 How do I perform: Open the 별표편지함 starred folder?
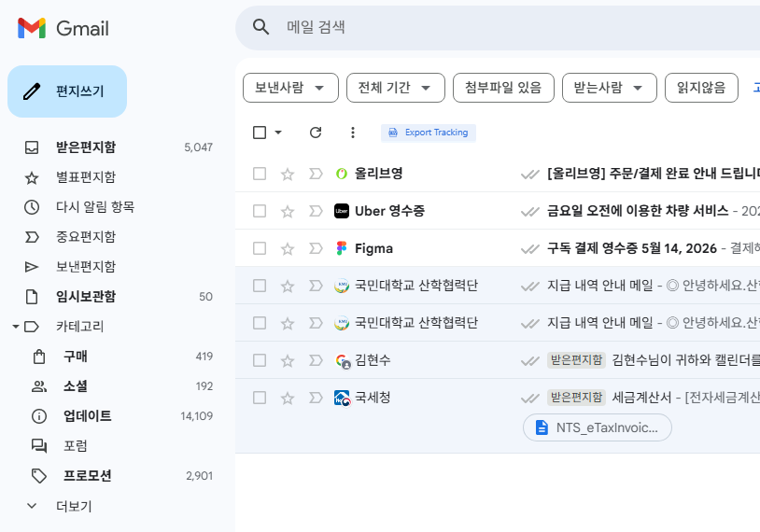86,176
